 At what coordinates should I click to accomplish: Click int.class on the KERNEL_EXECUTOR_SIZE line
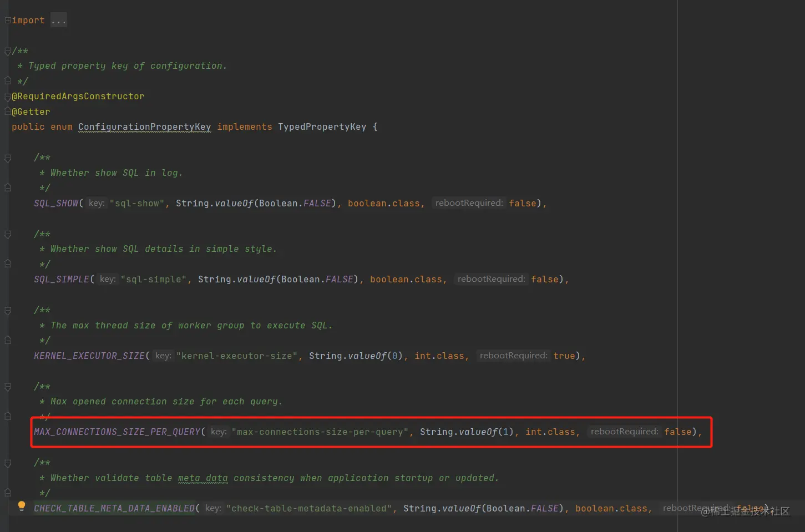[439, 356]
